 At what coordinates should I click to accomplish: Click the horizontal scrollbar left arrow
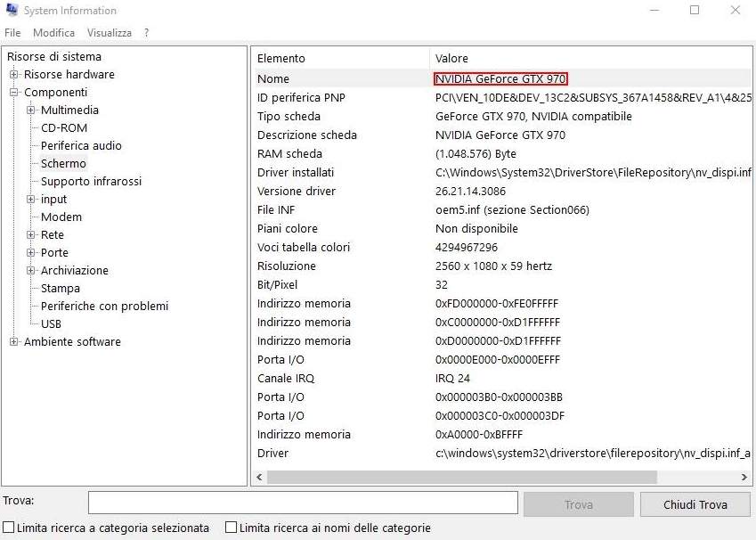[259, 478]
